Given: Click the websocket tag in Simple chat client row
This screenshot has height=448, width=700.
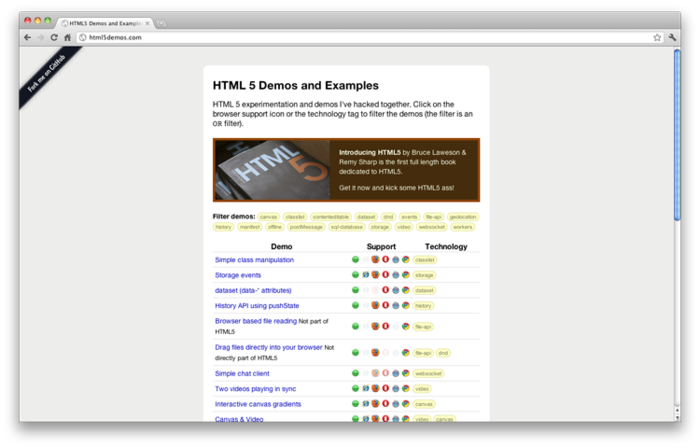Looking at the screenshot, I should click(428, 373).
